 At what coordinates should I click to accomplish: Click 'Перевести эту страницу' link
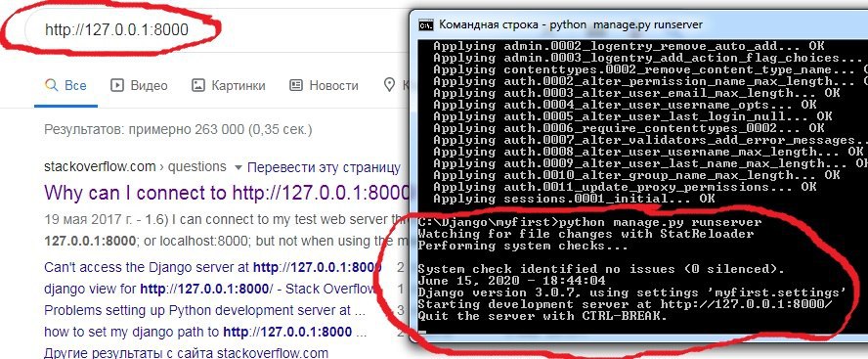[324, 167]
